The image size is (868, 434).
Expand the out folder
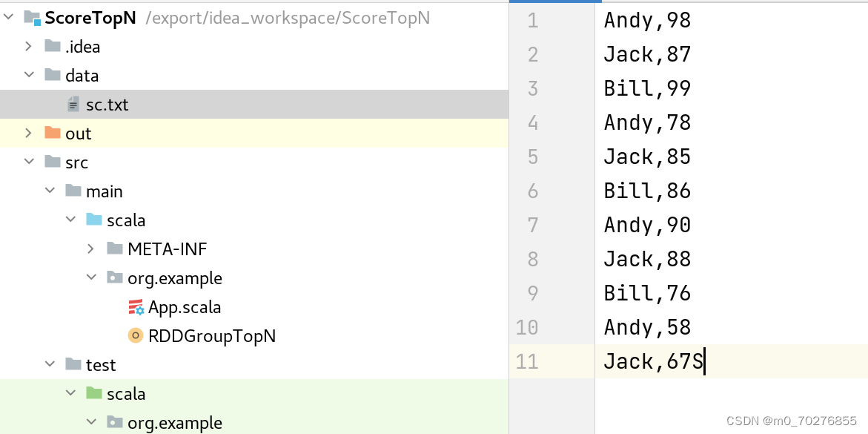28,134
